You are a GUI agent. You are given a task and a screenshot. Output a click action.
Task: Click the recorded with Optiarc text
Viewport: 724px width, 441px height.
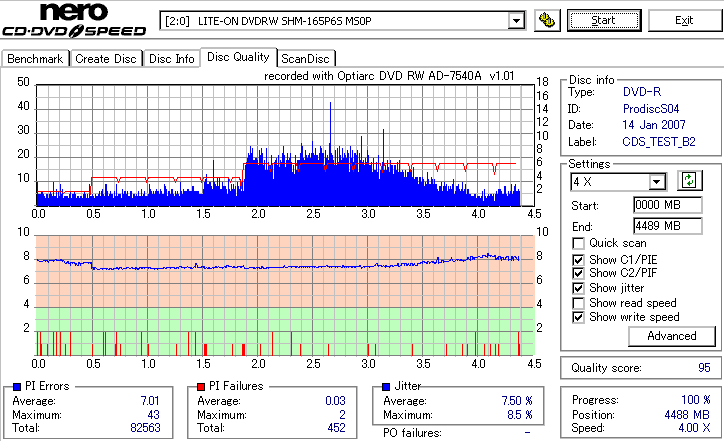click(389, 76)
